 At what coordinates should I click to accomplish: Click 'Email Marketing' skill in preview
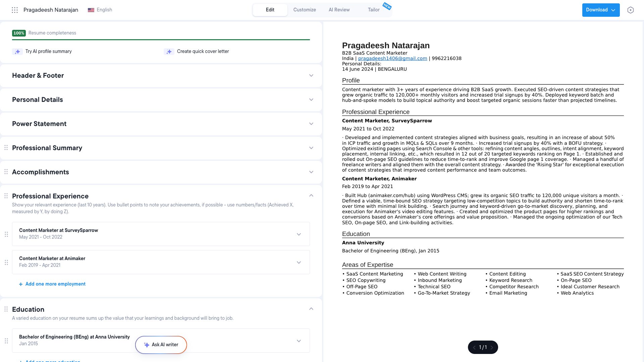click(508, 293)
